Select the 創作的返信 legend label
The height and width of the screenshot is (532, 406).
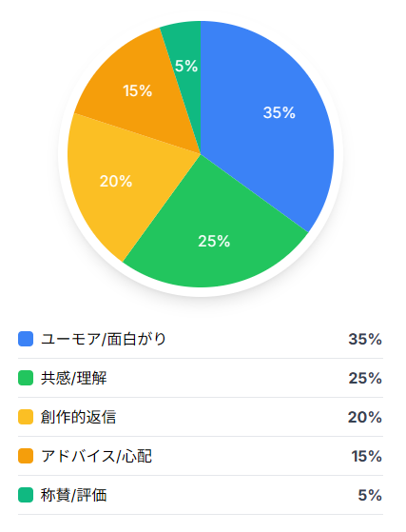tap(78, 417)
